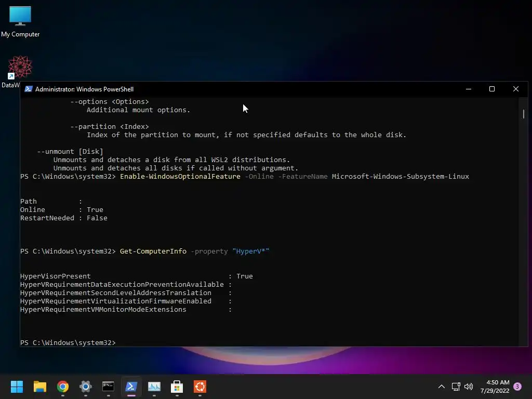
Task: Maximize the PowerShell window
Action: 492,89
